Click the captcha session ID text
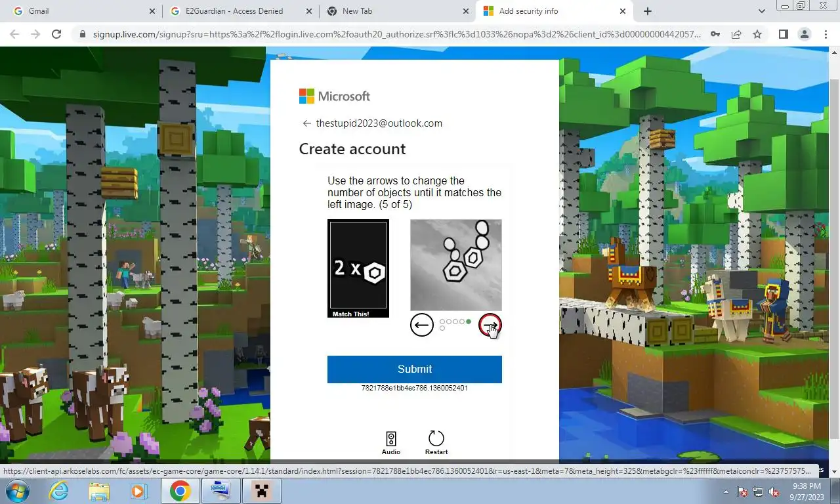Screen dimensions: 840x504 click(415, 388)
